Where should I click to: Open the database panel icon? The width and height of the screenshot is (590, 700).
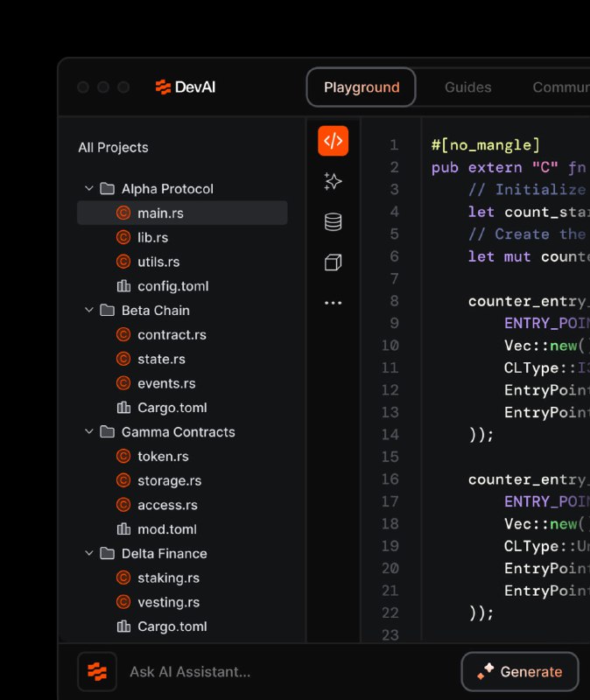[x=333, y=222]
